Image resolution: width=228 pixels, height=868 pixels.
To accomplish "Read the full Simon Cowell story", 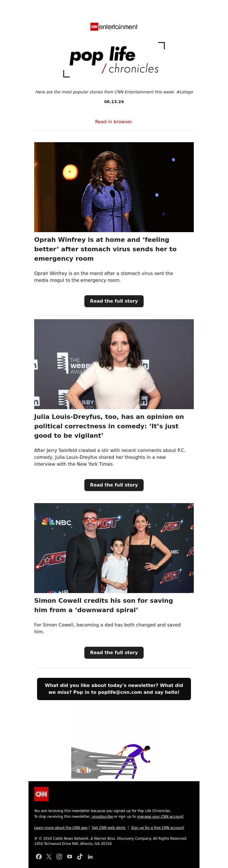I will [114, 652].
